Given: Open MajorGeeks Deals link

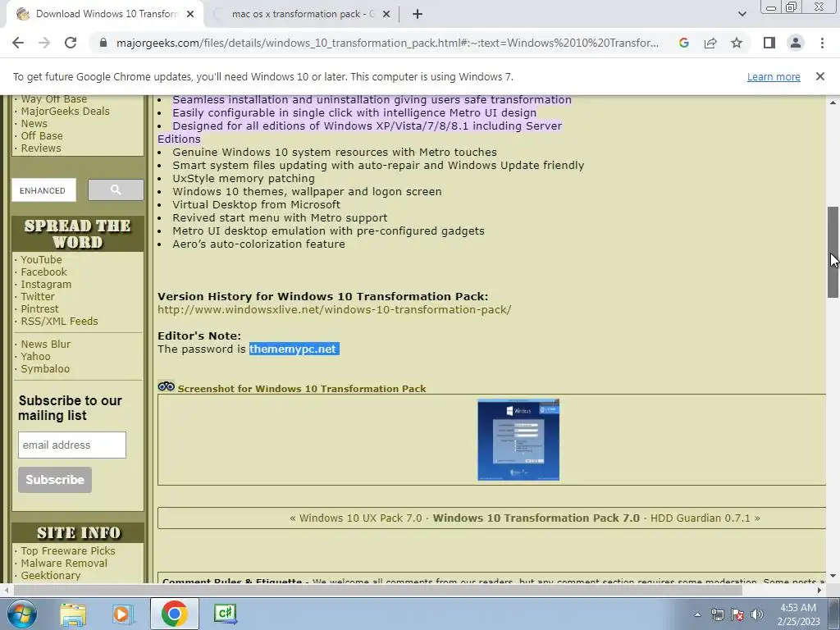Looking at the screenshot, I should click(x=65, y=111).
